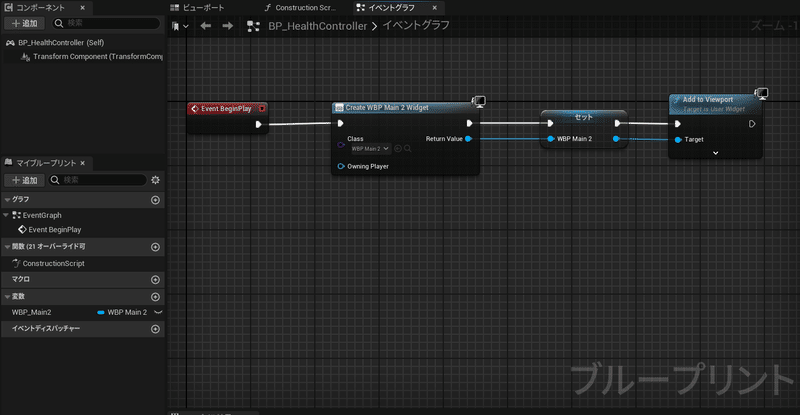
Task: Click セット node exec input pin
Action: click(550, 123)
